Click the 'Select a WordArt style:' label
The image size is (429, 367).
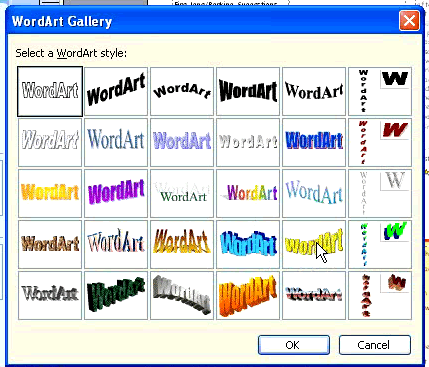pyautogui.click(x=71, y=53)
